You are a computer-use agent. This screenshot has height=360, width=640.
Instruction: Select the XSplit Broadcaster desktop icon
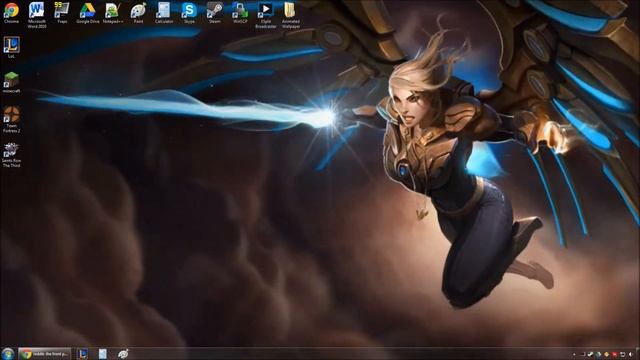[266, 15]
